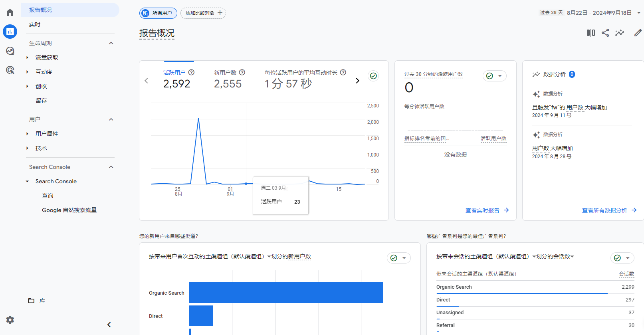The image size is (644, 335).
Task: Open 查看所有数据分析 link
Action: click(609, 210)
